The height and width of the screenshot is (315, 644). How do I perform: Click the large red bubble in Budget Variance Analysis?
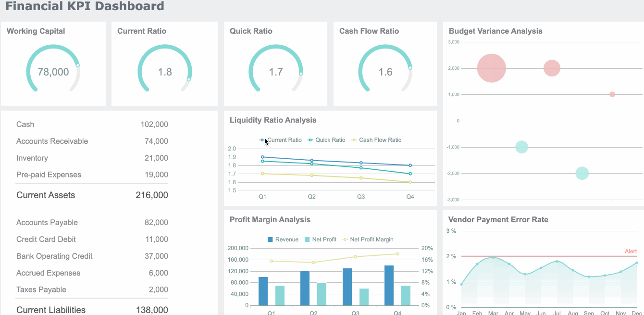(491, 68)
